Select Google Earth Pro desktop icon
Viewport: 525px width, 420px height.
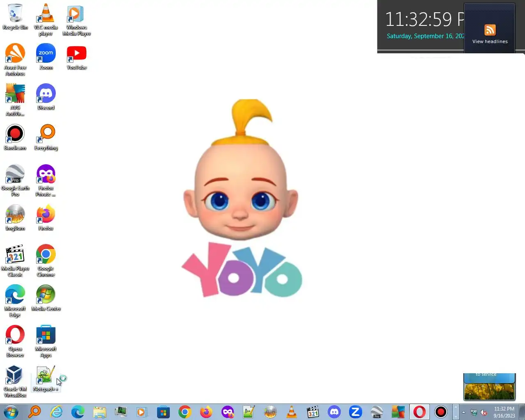(x=15, y=180)
